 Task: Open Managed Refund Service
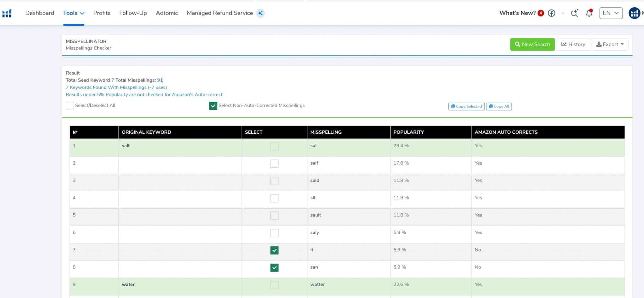pyautogui.click(x=220, y=13)
